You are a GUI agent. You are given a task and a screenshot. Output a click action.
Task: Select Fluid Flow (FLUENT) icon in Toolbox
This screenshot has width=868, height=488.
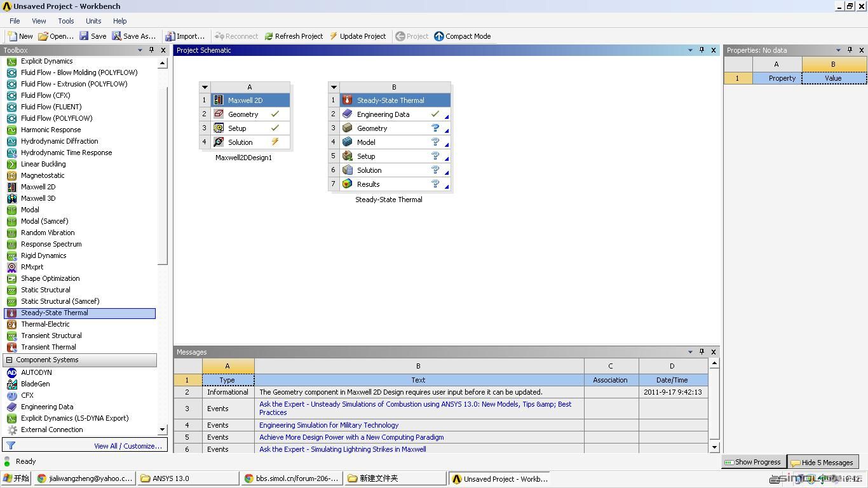(x=11, y=107)
